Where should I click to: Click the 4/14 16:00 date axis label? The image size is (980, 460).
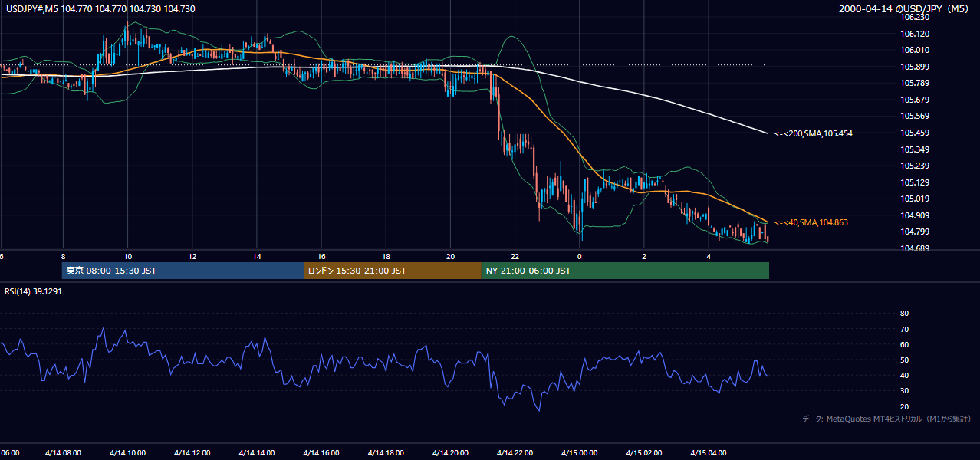click(x=321, y=452)
